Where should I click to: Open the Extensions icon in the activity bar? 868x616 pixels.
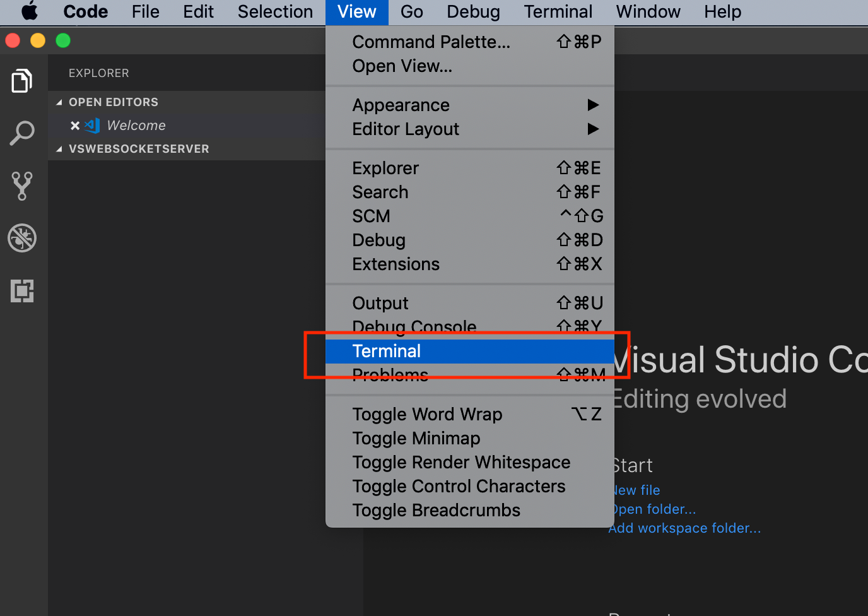tap(22, 291)
